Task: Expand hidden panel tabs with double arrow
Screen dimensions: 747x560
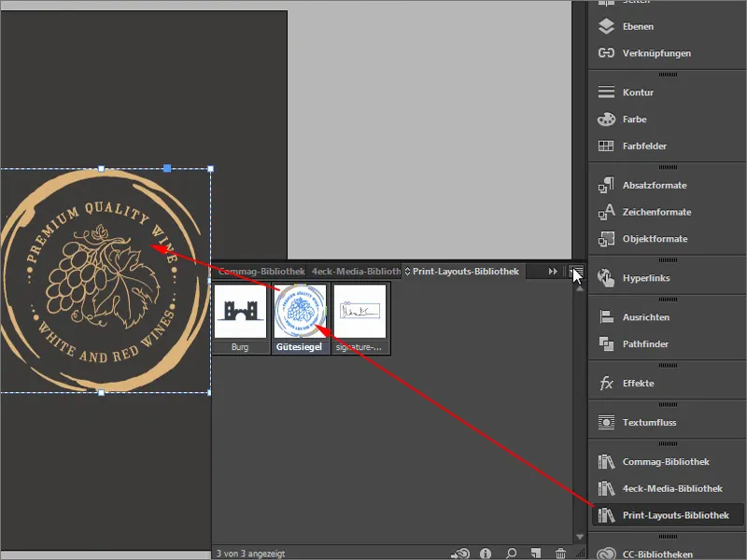Action: 553,272
